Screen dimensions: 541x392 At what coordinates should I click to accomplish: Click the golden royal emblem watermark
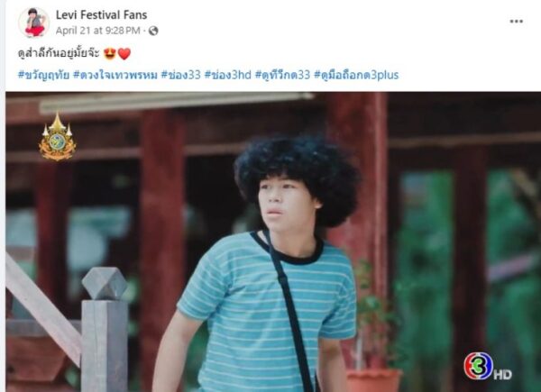(x=58, y=137)
